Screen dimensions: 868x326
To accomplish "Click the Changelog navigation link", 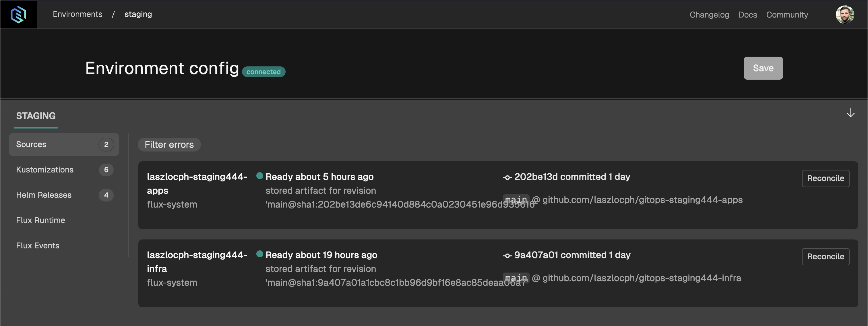I will pos(710,14).
